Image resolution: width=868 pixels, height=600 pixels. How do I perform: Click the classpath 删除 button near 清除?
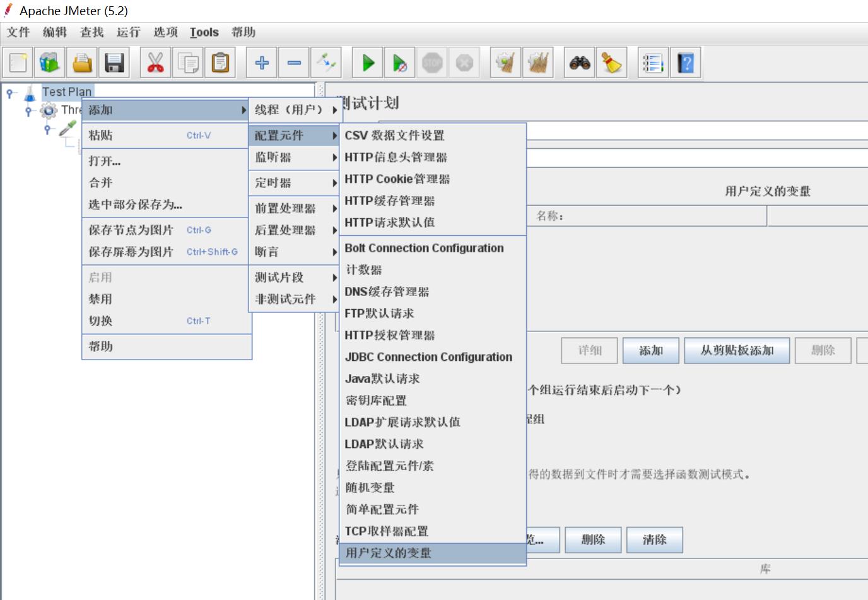(x=593, y=540)
